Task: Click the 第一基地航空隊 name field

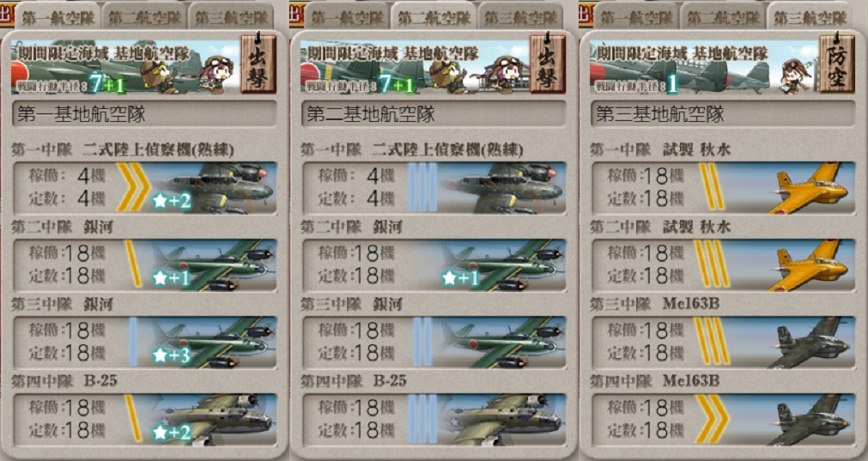Action: pyautogui.click(x=144, y=114)
